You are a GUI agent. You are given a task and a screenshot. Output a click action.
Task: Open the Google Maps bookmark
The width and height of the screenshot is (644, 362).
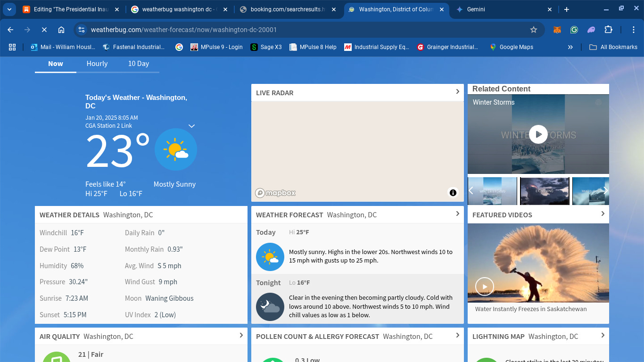511,47
